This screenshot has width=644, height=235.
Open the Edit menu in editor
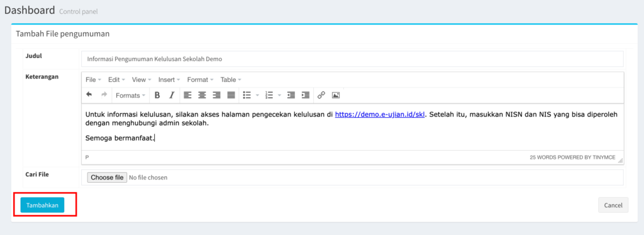pos(116,79)
